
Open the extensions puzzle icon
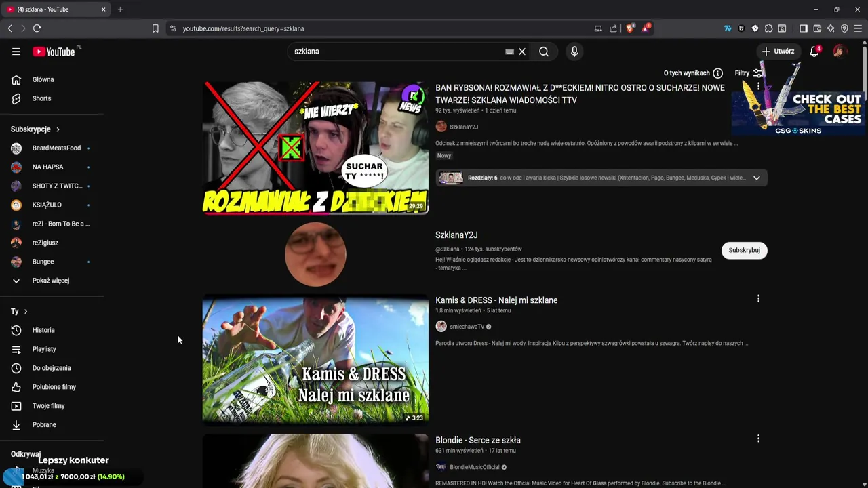point(768,28)
